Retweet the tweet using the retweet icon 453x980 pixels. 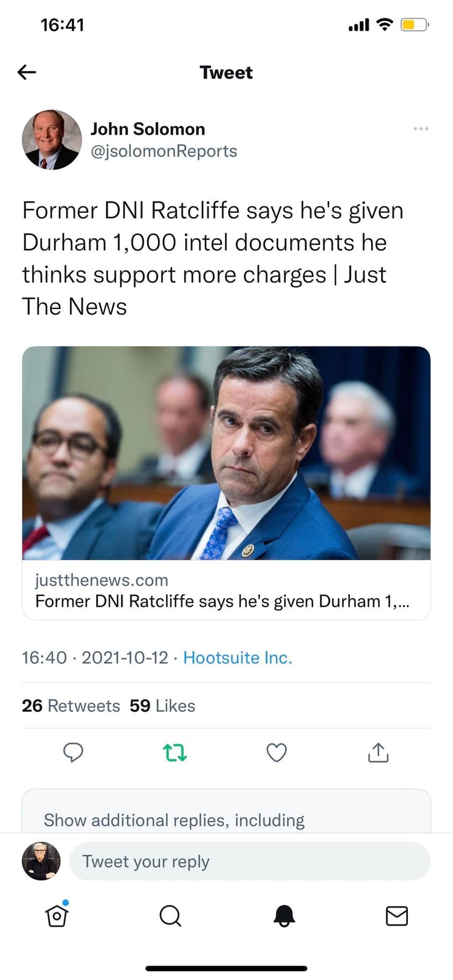pos(174,753)
